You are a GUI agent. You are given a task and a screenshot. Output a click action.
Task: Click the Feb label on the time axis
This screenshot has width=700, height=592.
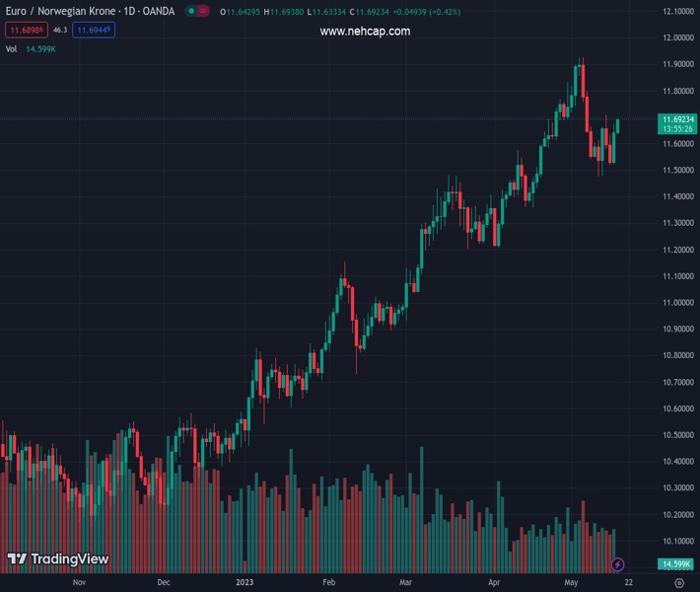click(329, 582)
